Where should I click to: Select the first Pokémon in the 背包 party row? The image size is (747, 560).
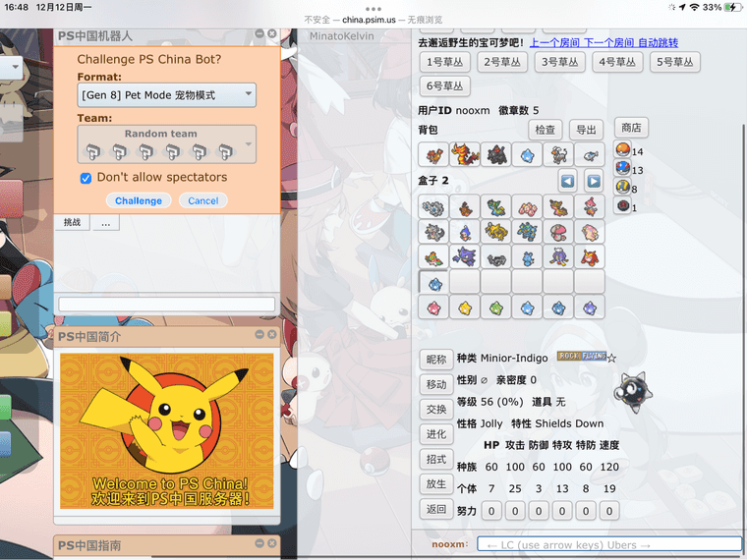[x=433, y=154]
